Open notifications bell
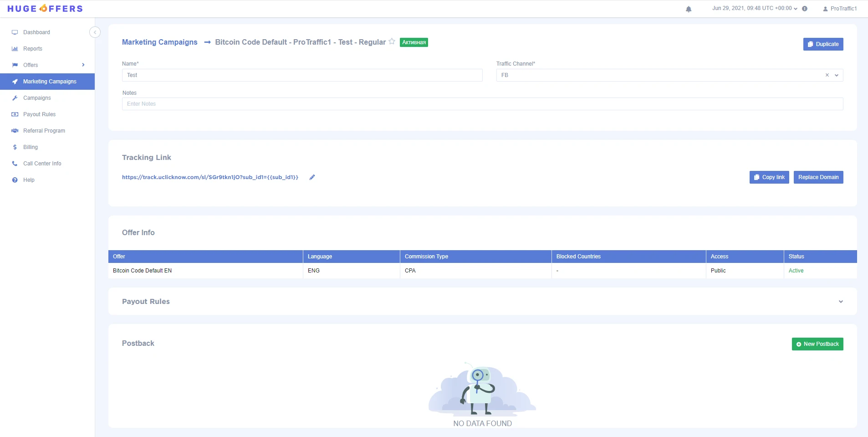The height and width of the screenshot is (437, 868). click(689, 9)
